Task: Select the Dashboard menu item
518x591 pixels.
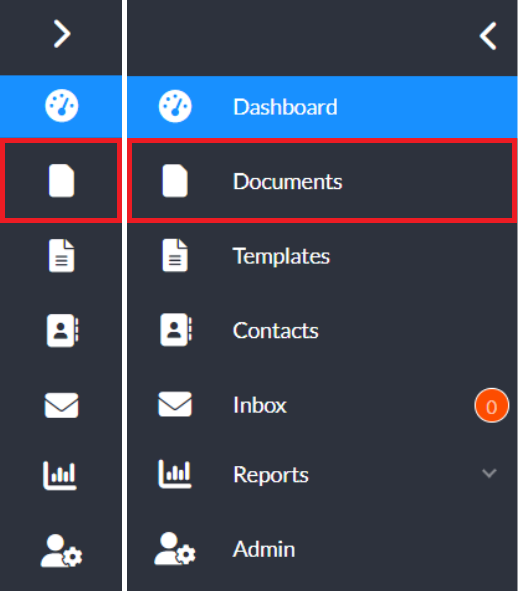Action: point(322,107)
